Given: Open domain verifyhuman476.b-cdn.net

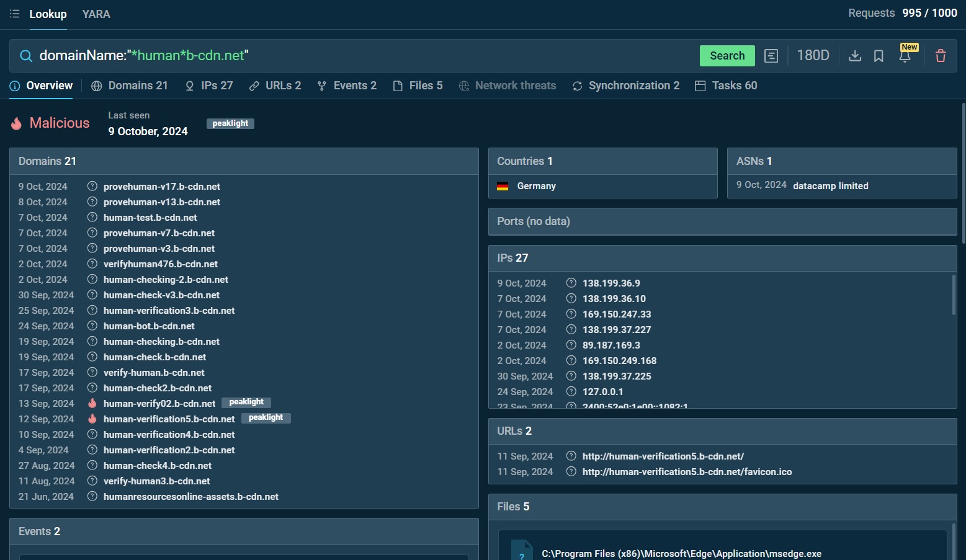Looking at the screenshot, I should pyautogui.click(x=161, y=264).
